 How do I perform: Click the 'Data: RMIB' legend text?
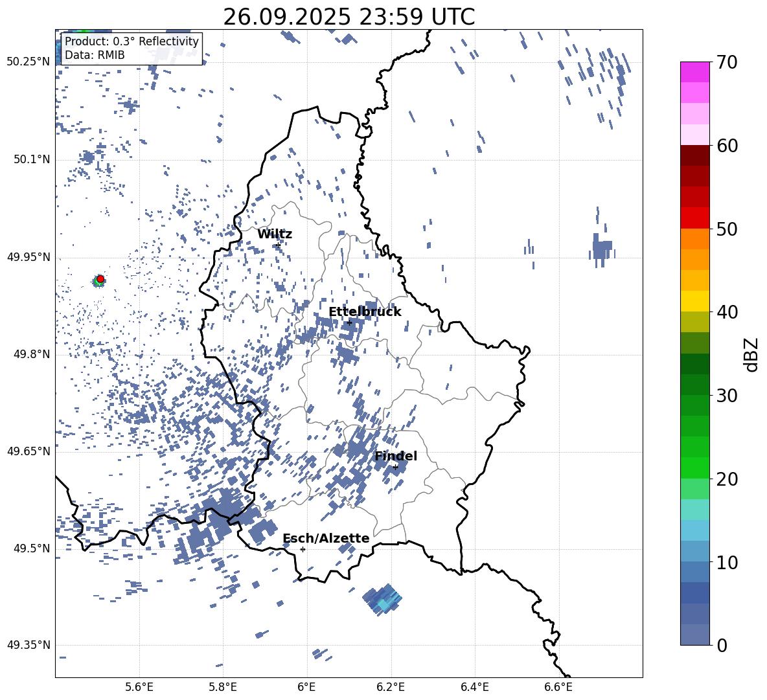point(95,55)
